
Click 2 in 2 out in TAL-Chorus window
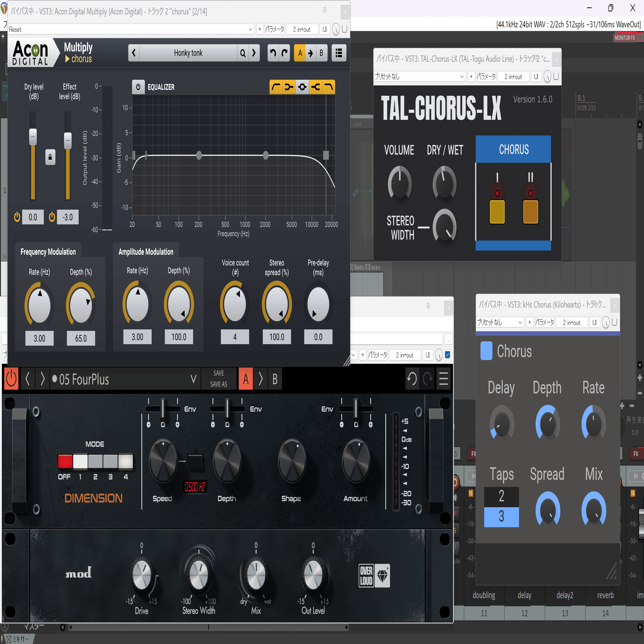(x=513, y=77)
